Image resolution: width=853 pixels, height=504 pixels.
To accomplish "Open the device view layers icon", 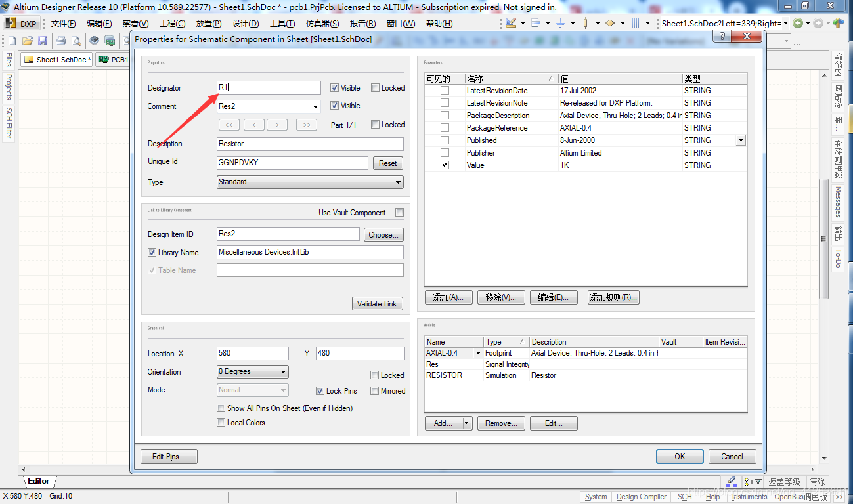I will click(x=95, y=41).
